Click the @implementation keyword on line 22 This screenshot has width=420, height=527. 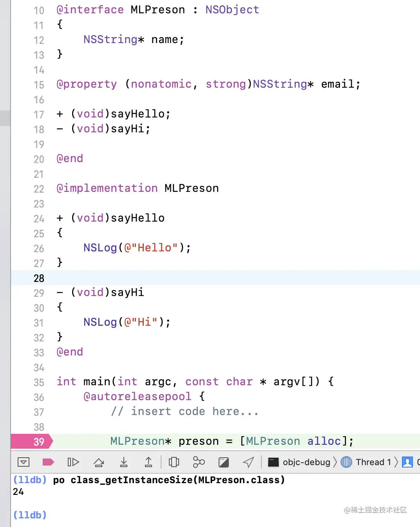tap(107, 188)
